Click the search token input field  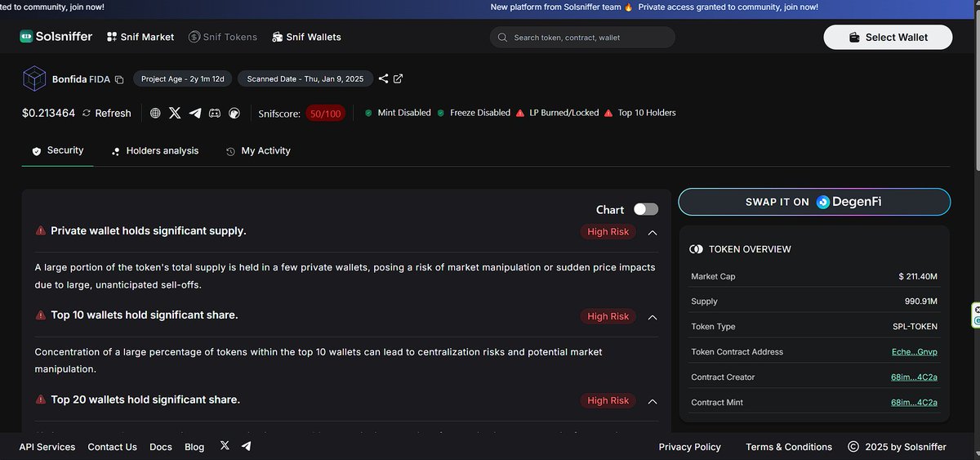tap(582, 38)
